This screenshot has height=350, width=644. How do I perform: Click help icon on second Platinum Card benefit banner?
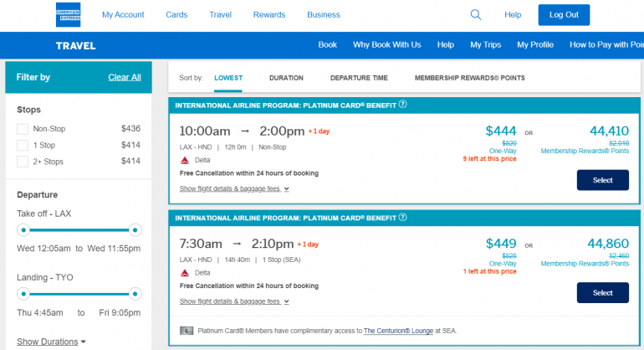pos(403,218)
